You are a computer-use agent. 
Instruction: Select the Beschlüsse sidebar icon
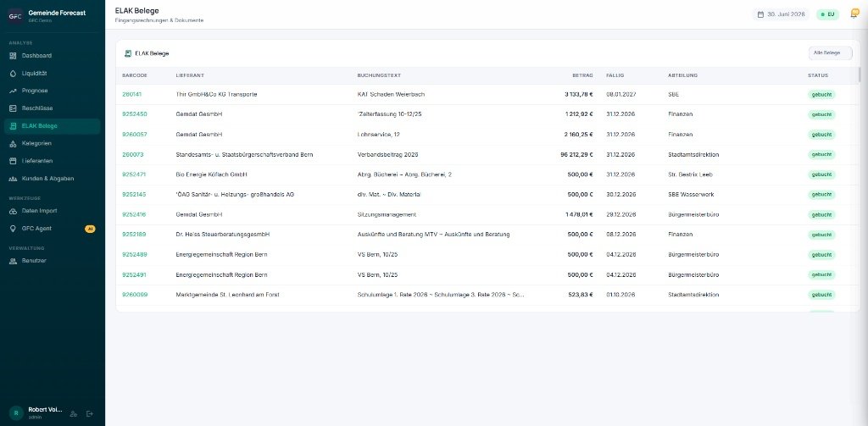pos(14,108)
